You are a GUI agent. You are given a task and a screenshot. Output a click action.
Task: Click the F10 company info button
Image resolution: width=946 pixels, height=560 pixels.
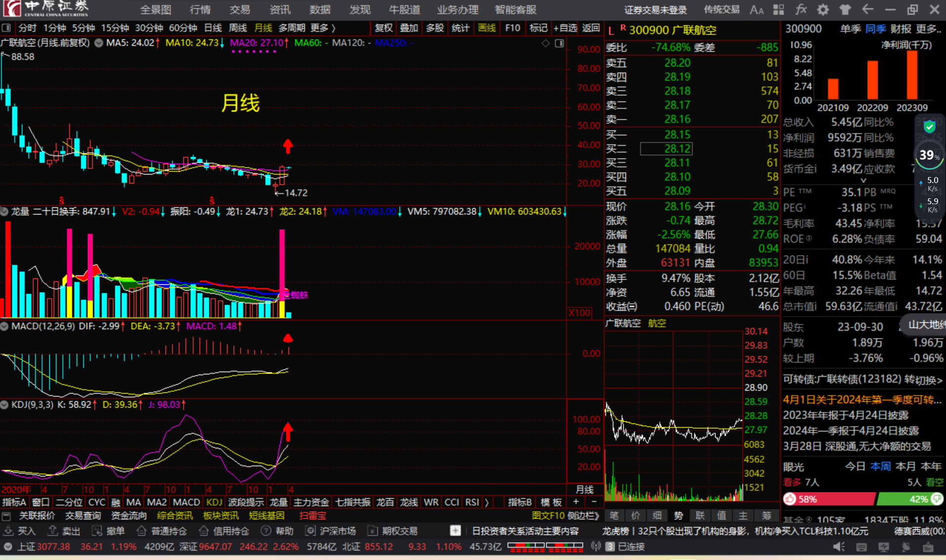click(x=512, y=28)
